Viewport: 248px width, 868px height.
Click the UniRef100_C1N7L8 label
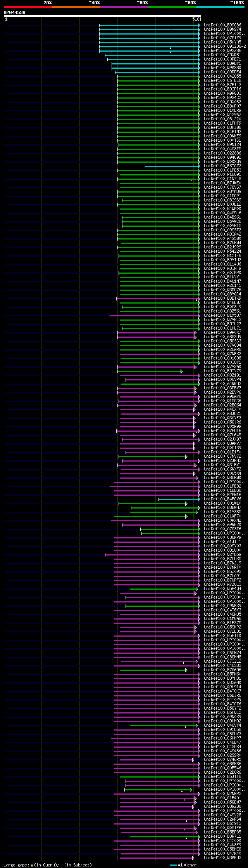point(222,179)
